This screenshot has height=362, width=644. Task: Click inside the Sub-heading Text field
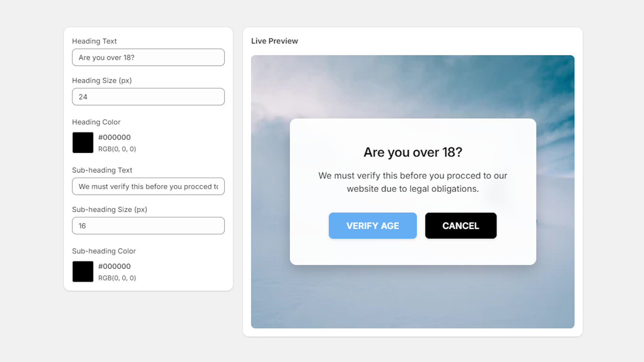148,186
